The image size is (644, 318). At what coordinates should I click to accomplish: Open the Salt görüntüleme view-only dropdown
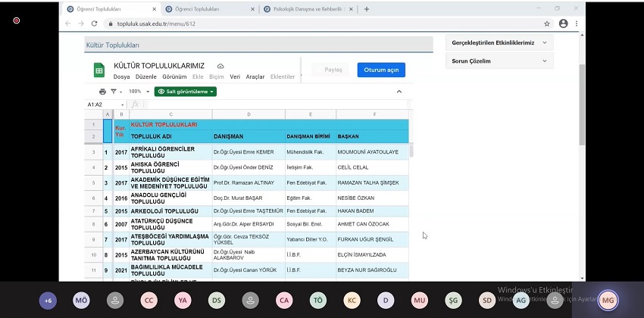click(x=186, y=92)
